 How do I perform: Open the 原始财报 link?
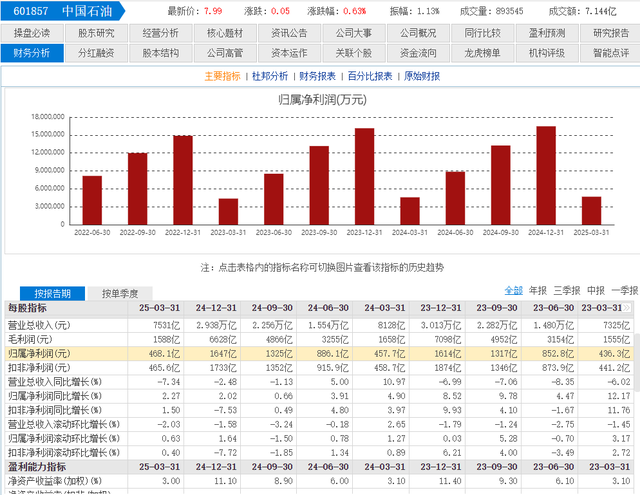[422, 76]
